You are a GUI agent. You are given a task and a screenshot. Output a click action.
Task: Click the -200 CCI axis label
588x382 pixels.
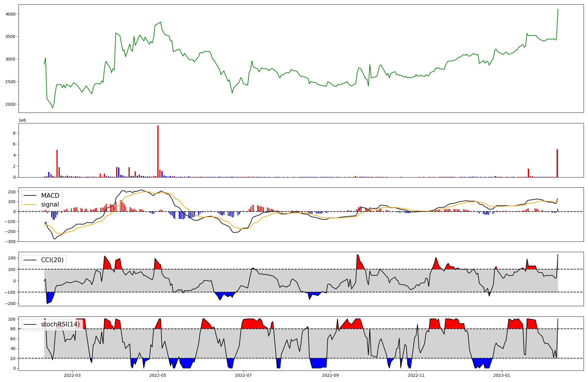point(10,304)
